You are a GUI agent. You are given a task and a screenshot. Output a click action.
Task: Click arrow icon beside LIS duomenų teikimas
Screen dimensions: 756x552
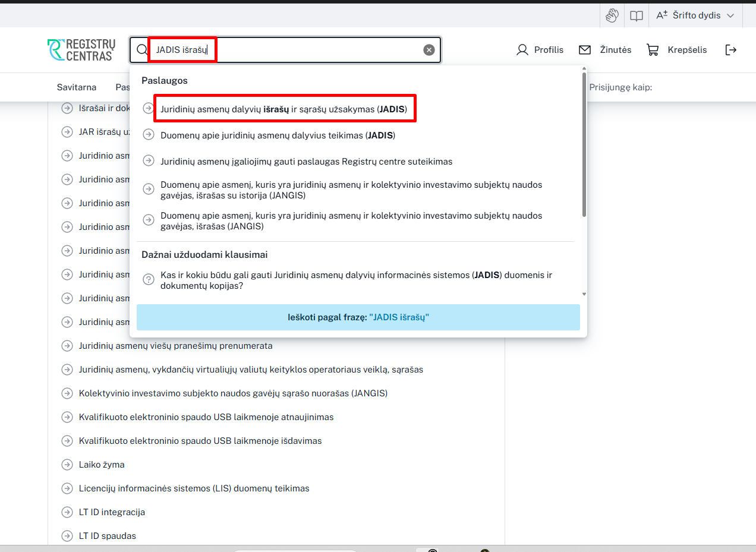[x=67, y=488]
